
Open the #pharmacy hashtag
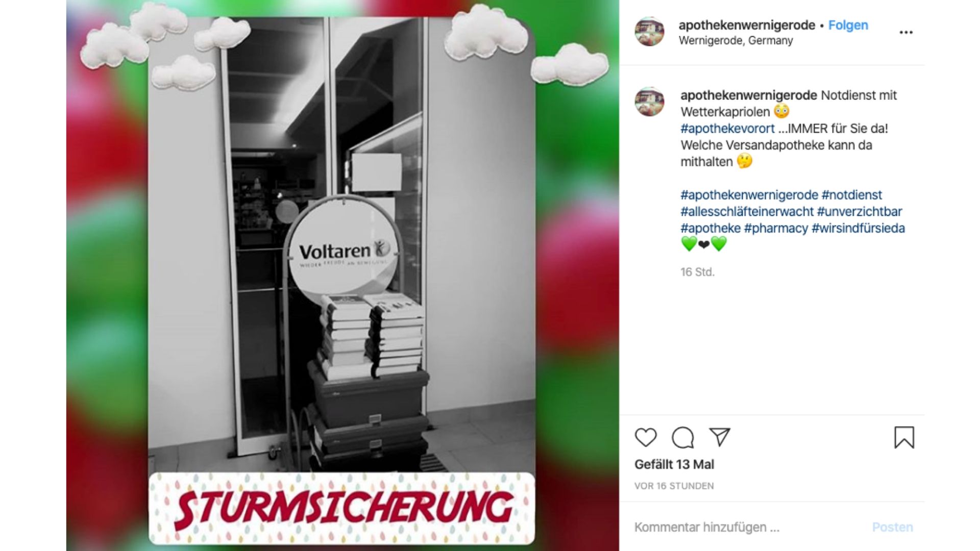[776, 228]
